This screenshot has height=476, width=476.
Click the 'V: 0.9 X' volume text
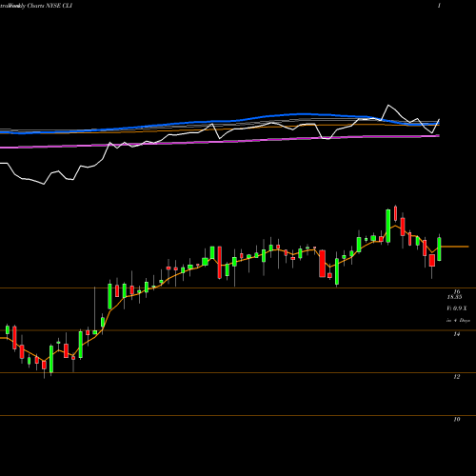[x=457, y=308]
